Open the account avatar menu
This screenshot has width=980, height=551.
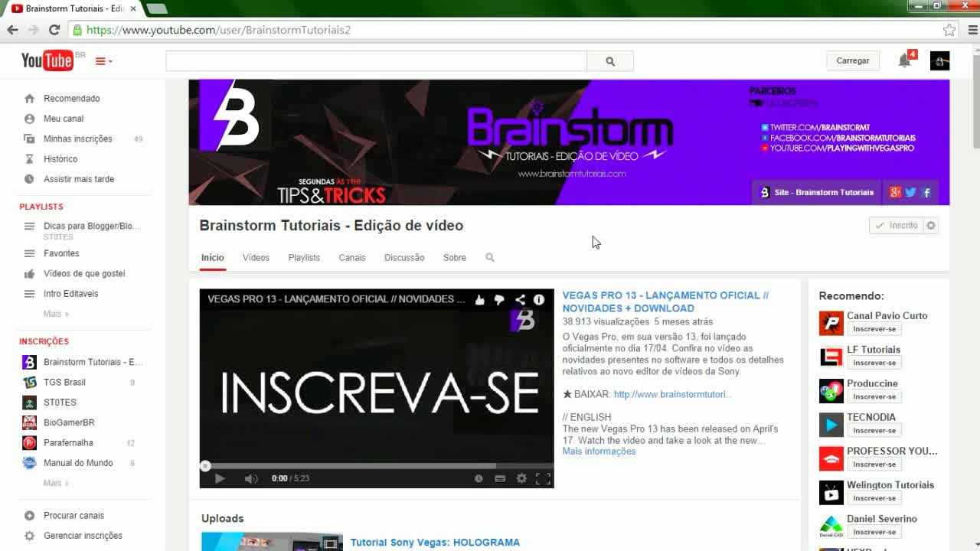pos(939,60)
